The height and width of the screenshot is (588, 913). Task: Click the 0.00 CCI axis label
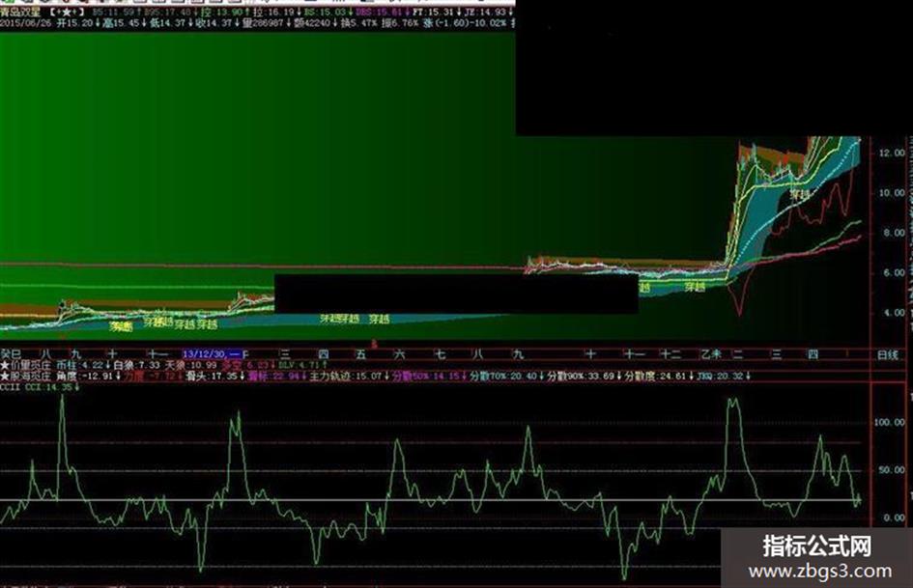(x=894, y=518)
